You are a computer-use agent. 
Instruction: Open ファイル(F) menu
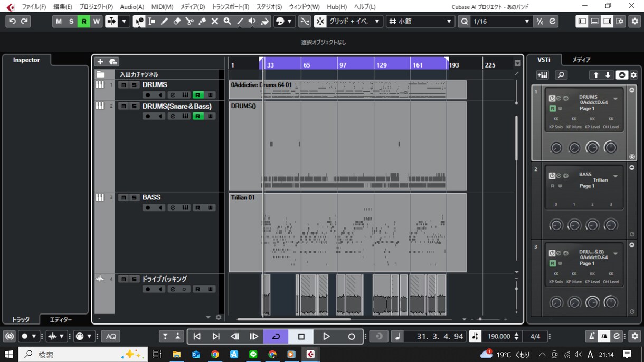[x=34, y=7]
